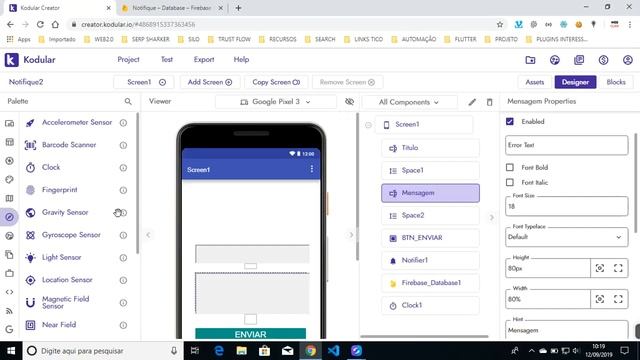Open the Kodular logo home
Screen dimensions: 640x360
click(11, 60)
